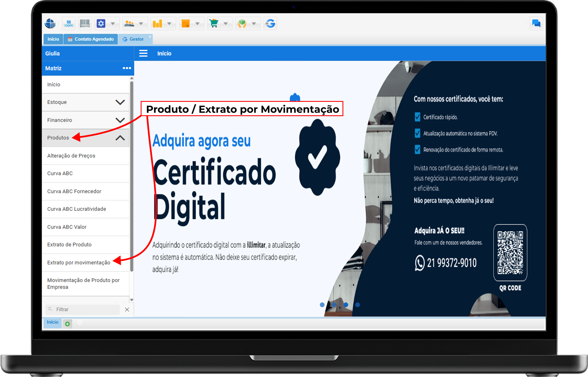Select the last carousel dot indicator
588x377 pixels.
(x=358, y=305)
